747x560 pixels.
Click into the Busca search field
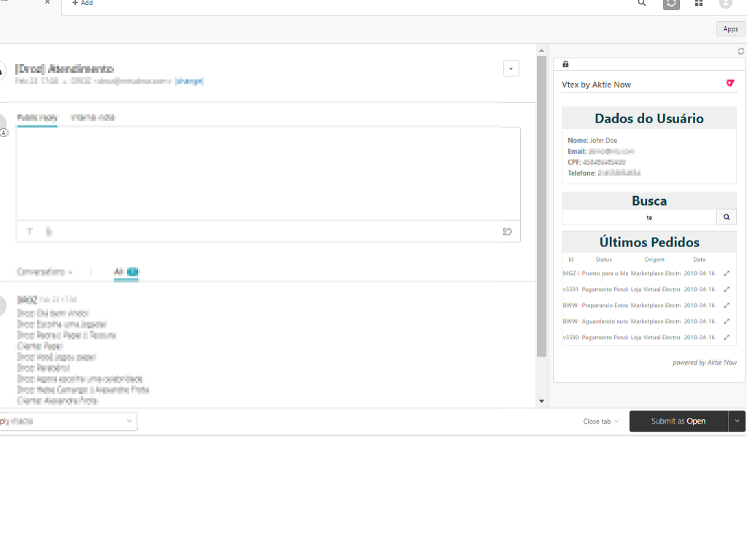(x=639, y=217)
